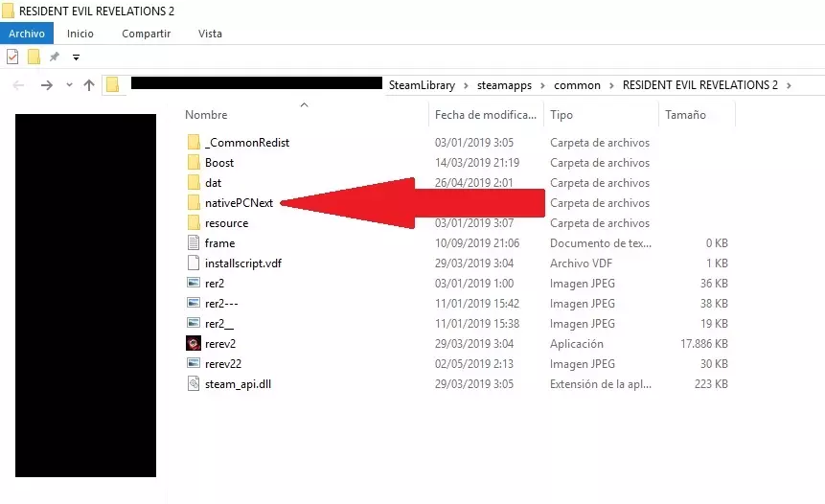The width and height of the screenshot is (825, 504).
Task: Click the steam_api.dll file name
Action: 238,384
